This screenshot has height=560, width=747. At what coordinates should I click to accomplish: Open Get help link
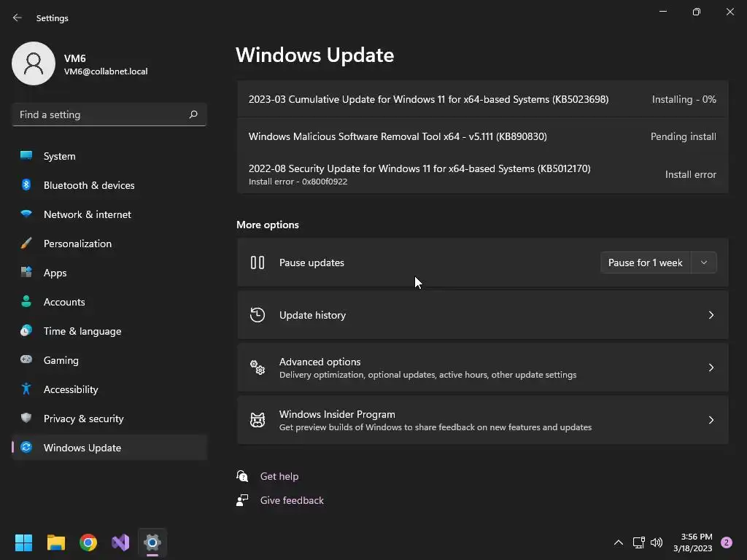point(279,476)
